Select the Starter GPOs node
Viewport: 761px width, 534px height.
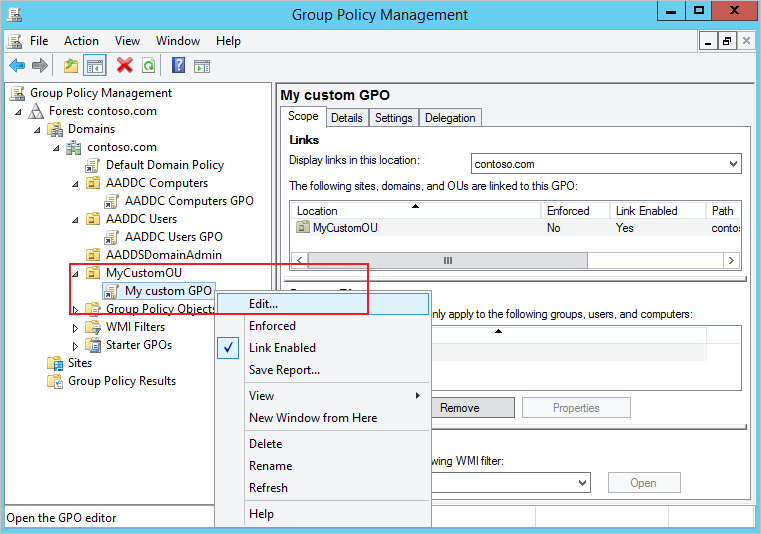click(139, 345)
